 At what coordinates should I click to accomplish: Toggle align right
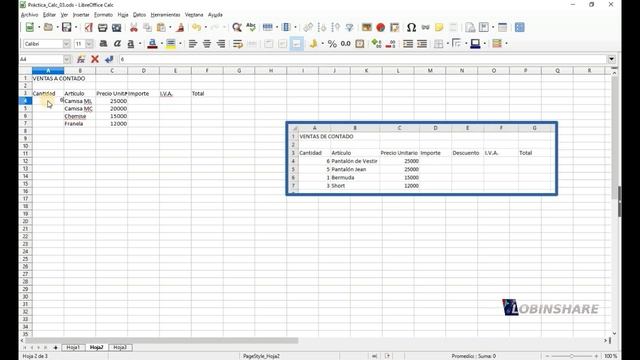(x=221, y=44)
